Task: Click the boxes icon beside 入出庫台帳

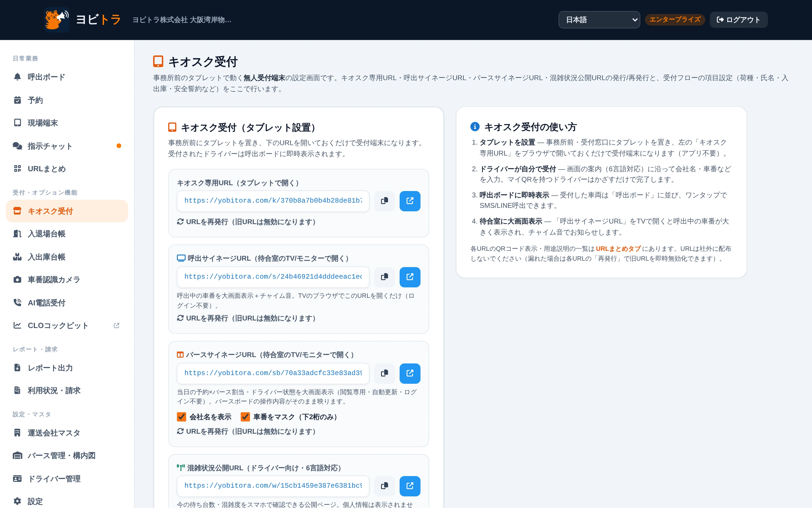Action: click(17, 257)
